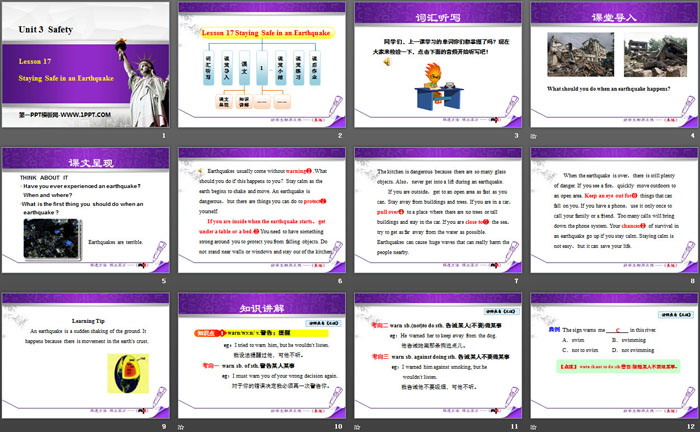
Task: Select slide 3 thumbnail with cartoon character at desk
Action: click(x=438, y=65)
